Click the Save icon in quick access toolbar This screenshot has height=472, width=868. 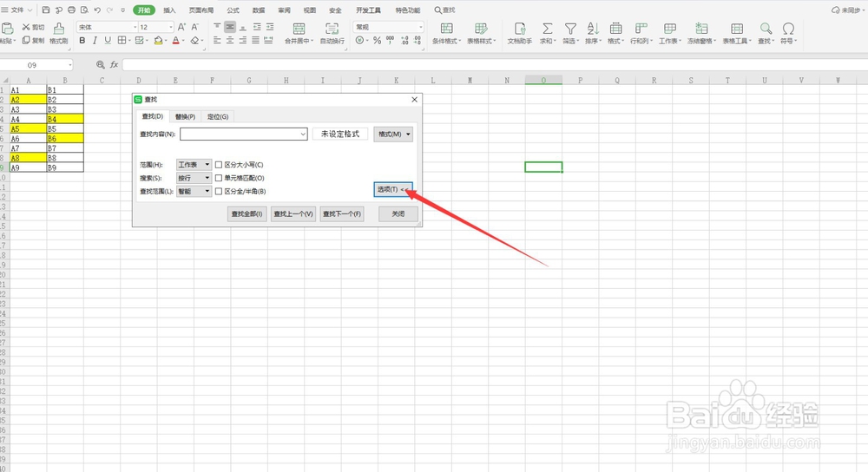[x=46, y=10]
